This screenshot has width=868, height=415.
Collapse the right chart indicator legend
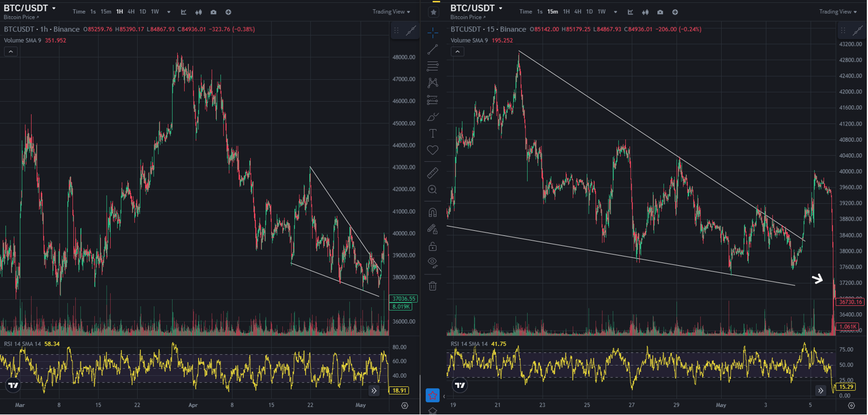pyautogui.click(x=457, y=52)
